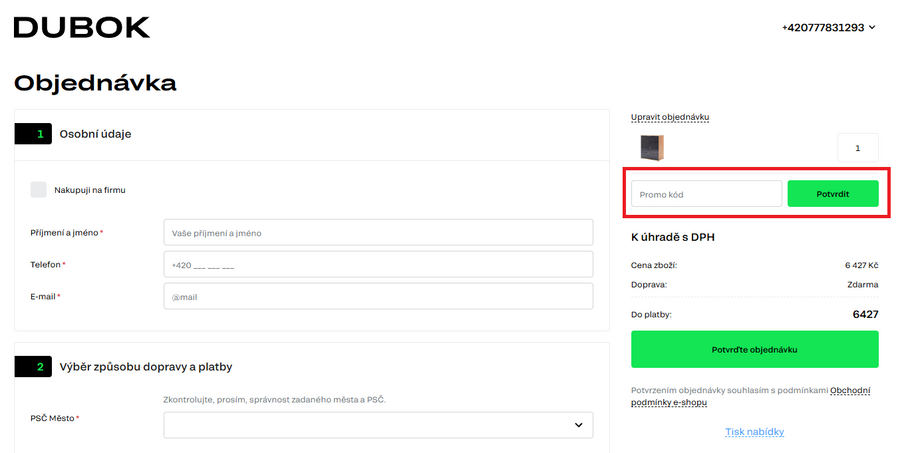The width and height of the screenshot is (900, 453).
Task: Click into the Telefon input field
Action: click(x=378, y=265)
